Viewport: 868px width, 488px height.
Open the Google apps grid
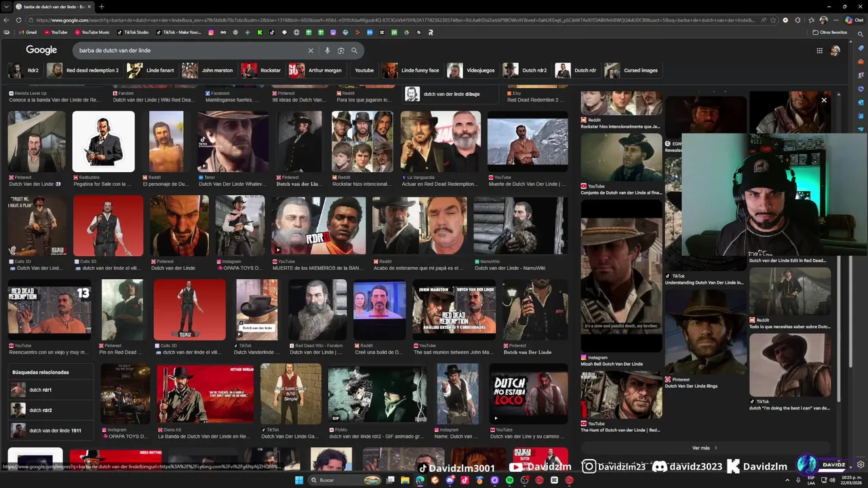819,50
